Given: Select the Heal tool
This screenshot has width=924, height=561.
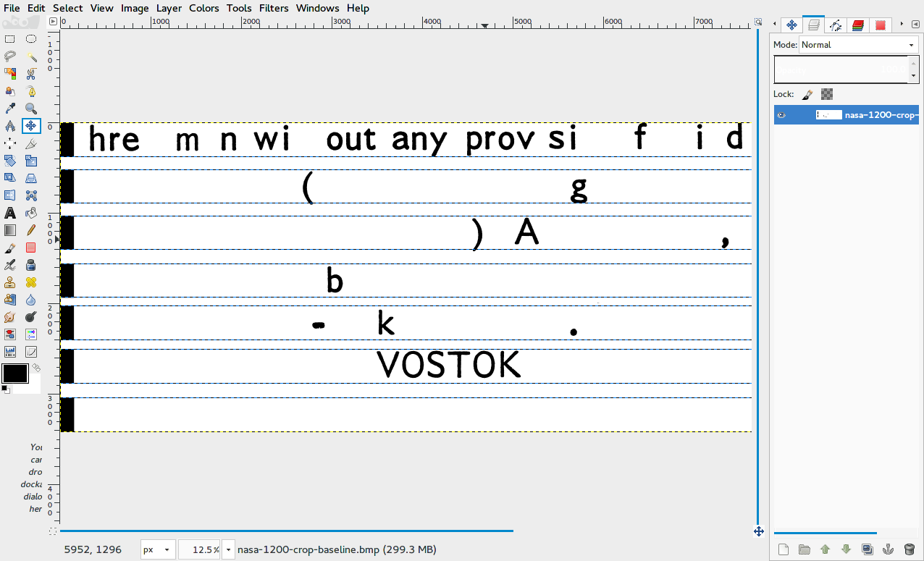Looking at the screenshot, I should click(x=31, y=282).
